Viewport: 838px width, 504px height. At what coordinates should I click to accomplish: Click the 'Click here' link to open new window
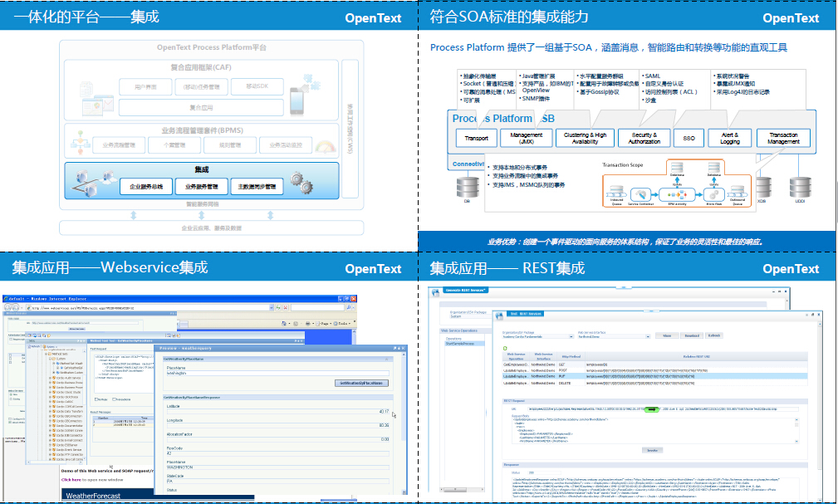(x=71, y=480)
